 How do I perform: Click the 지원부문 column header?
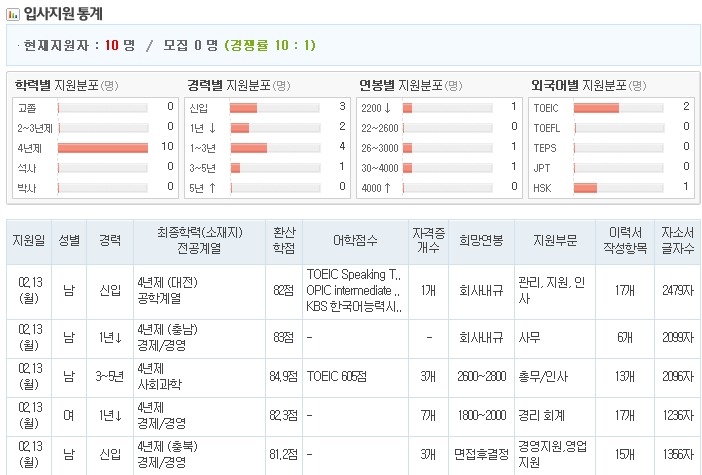(555, 241)
